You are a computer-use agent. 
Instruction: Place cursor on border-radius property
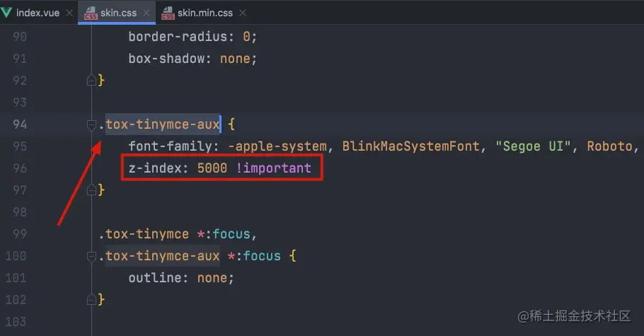tap(178, 37)
